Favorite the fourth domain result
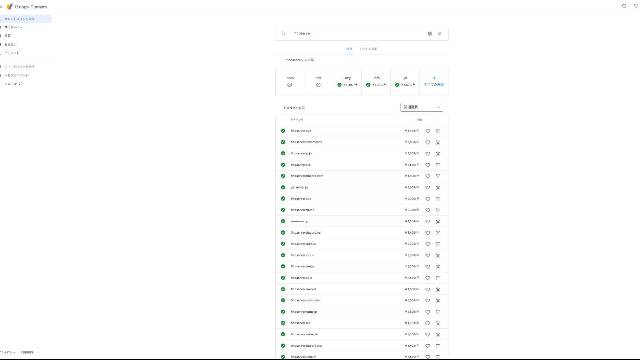The width and height of the screenshot is (640, 360). 428,165
